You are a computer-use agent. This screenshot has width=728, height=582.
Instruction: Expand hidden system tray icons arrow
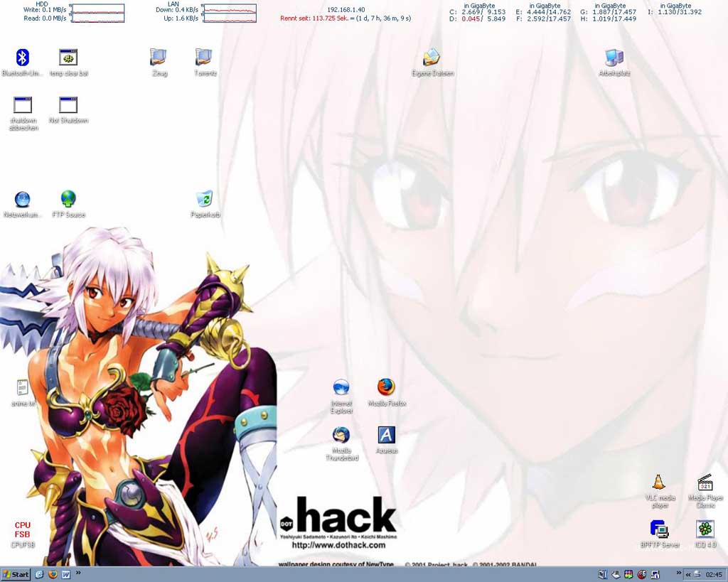[688, 575]
